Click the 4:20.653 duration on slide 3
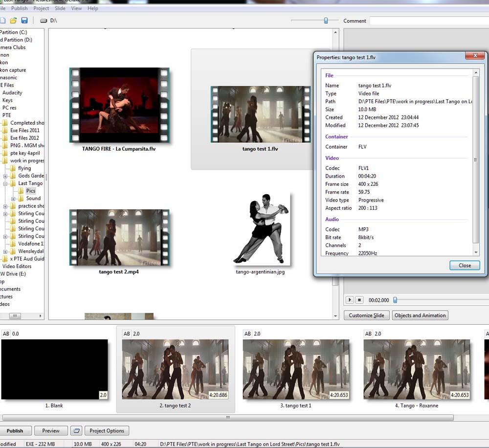 [x=339, y=395]
